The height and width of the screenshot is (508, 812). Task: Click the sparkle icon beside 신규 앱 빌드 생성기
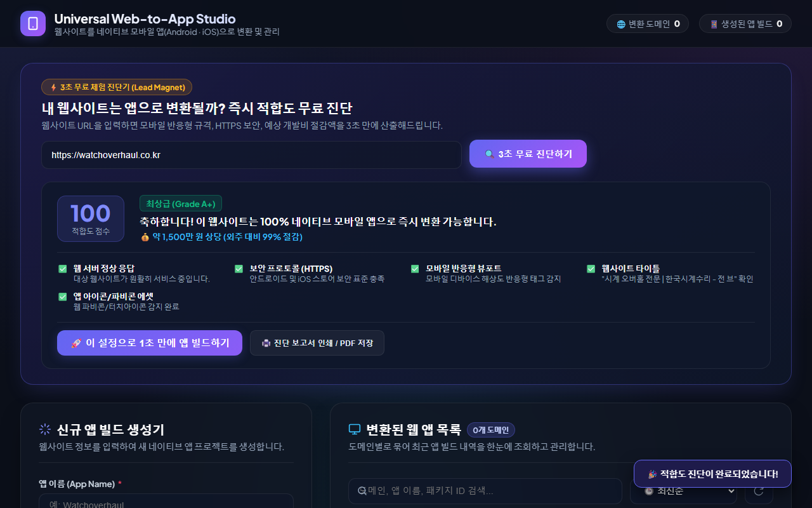tap(45, 430)
